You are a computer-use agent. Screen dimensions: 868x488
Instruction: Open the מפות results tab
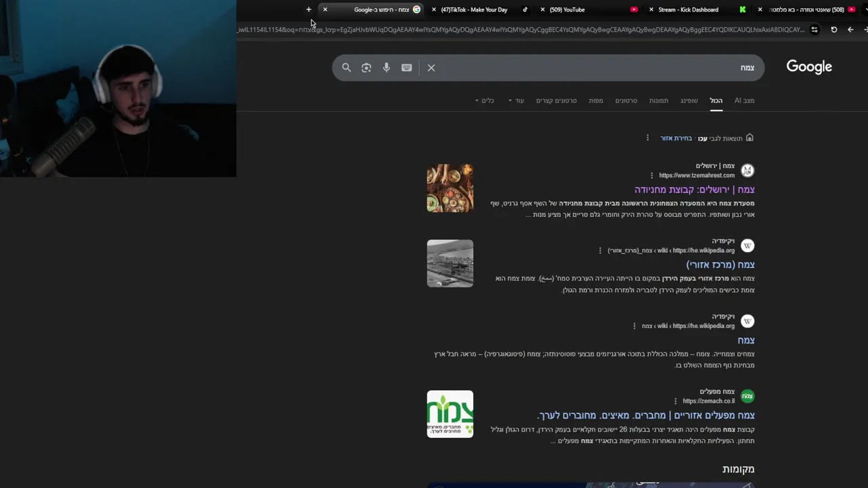tap(596, 100)
